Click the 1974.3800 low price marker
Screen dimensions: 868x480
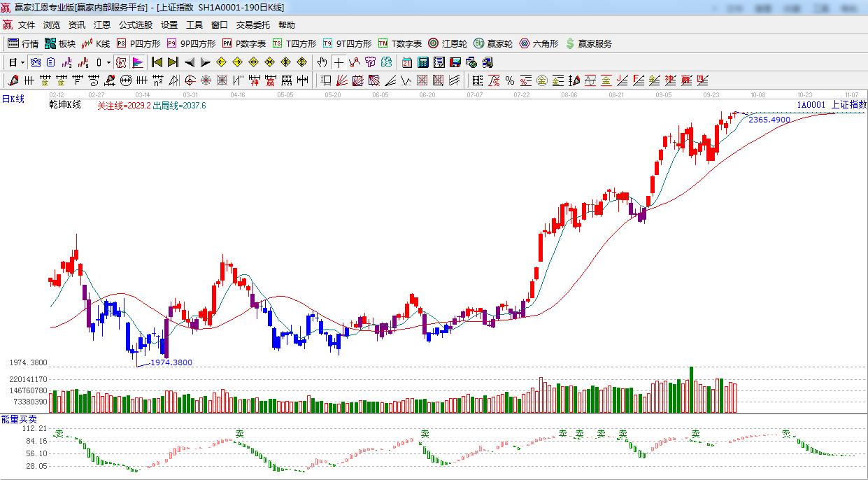coord(171,362)
